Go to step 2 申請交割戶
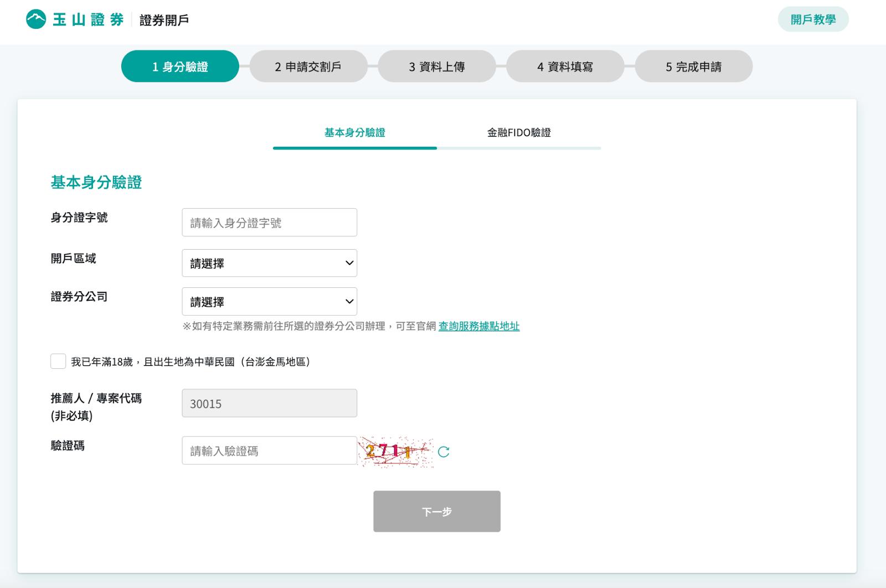This screenshot has height=588, width=886. [x=308, y=66]
